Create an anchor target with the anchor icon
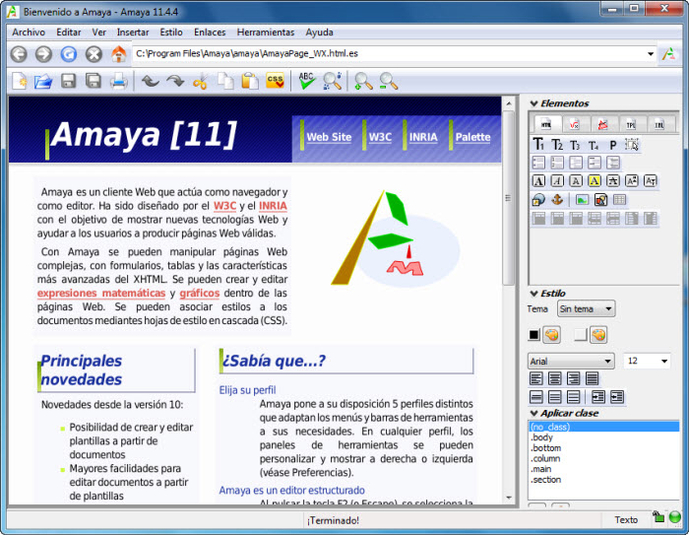The image size is (689, 535). [557, 200]
